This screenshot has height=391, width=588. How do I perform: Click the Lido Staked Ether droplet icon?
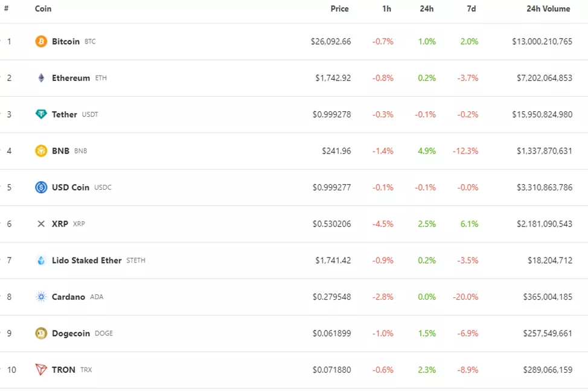click(41, 260)
